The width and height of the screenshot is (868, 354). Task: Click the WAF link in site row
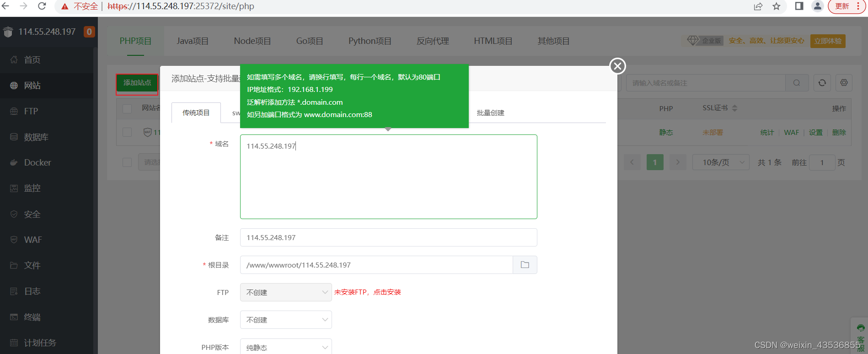[792, 132]
